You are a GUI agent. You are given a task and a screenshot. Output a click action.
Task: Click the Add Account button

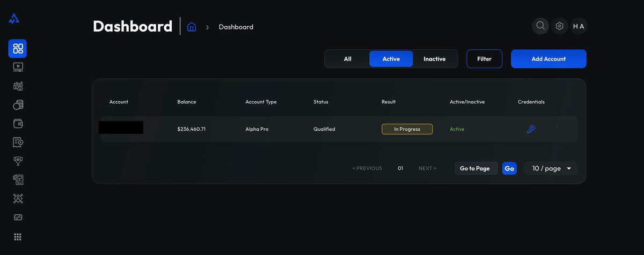click(x=548, y=59)
